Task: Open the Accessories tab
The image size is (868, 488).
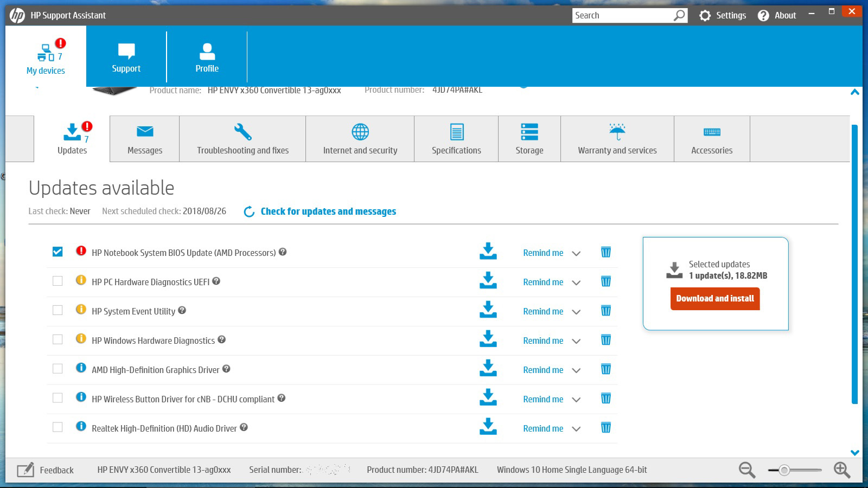Action: click(x=712, y=139)
